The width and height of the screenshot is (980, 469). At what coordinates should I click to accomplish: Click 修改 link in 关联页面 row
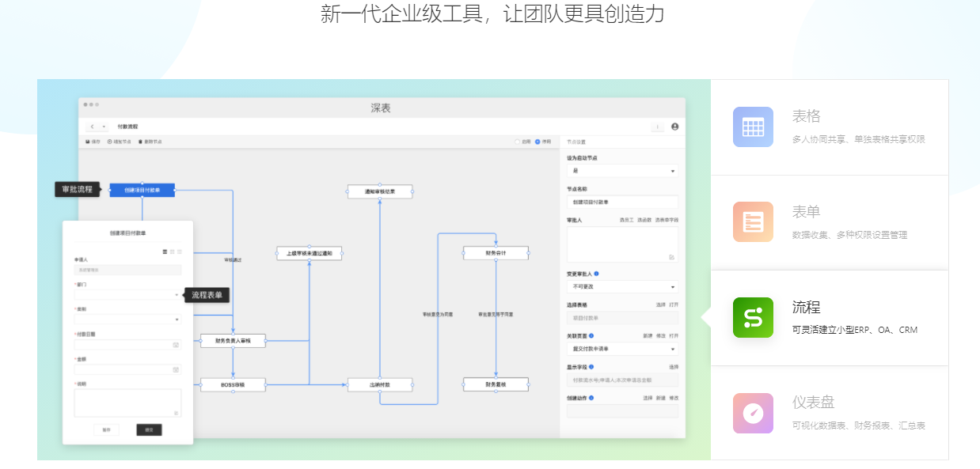660,335
